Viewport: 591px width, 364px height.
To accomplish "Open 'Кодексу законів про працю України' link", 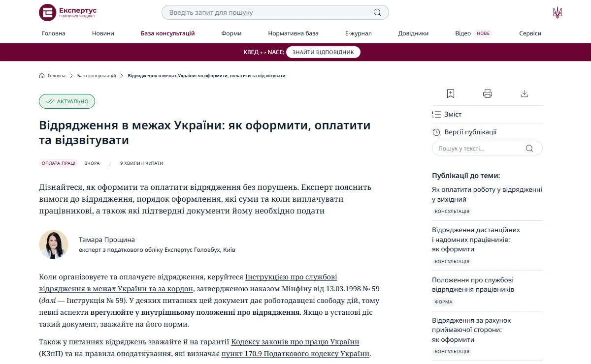I will tap(295, 342).
